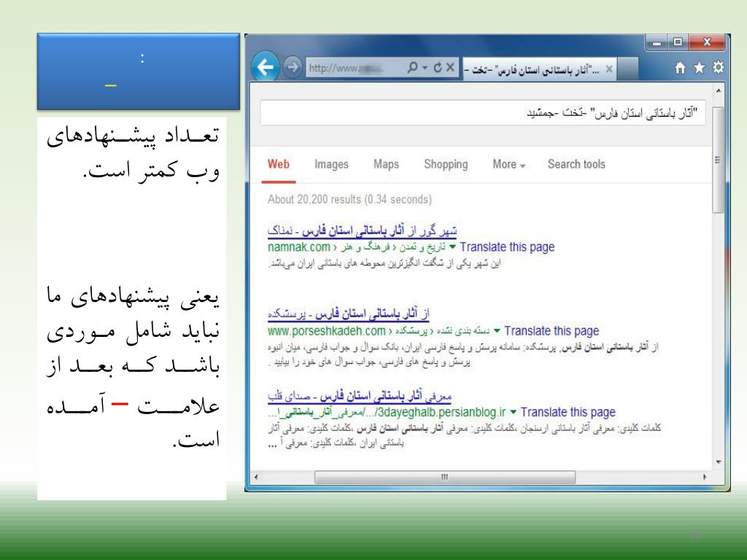Go back with the browser back arrow
The width and height of the screenshot is (747, 560).
tap(265, 66)
